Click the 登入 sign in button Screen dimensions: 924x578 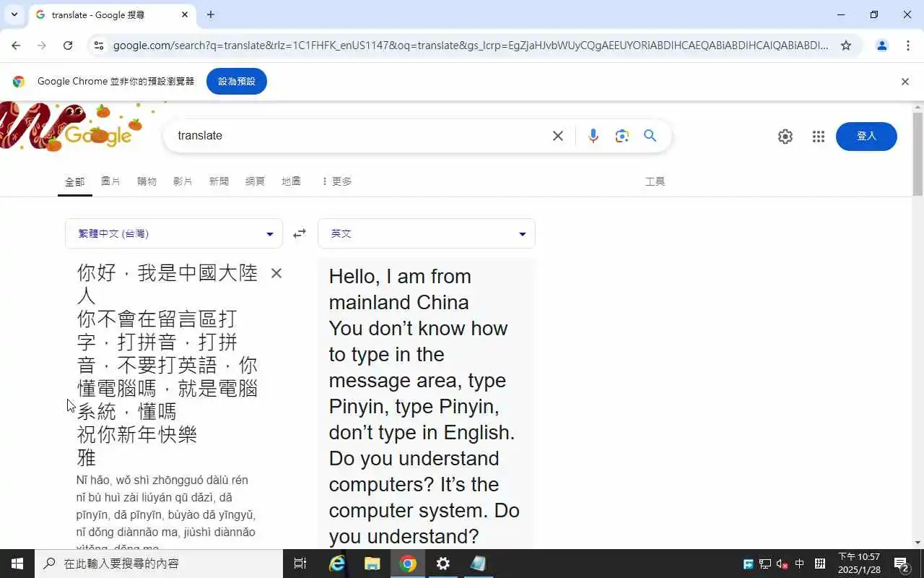[866, 137]
